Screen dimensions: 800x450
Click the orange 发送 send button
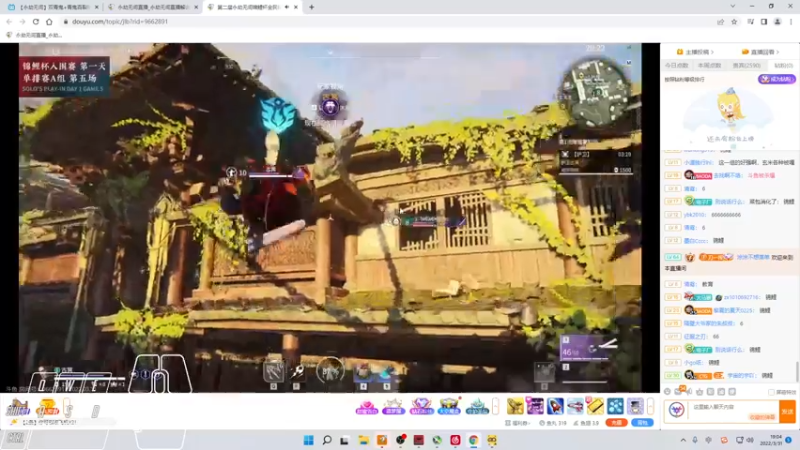(x=788, y=411)
